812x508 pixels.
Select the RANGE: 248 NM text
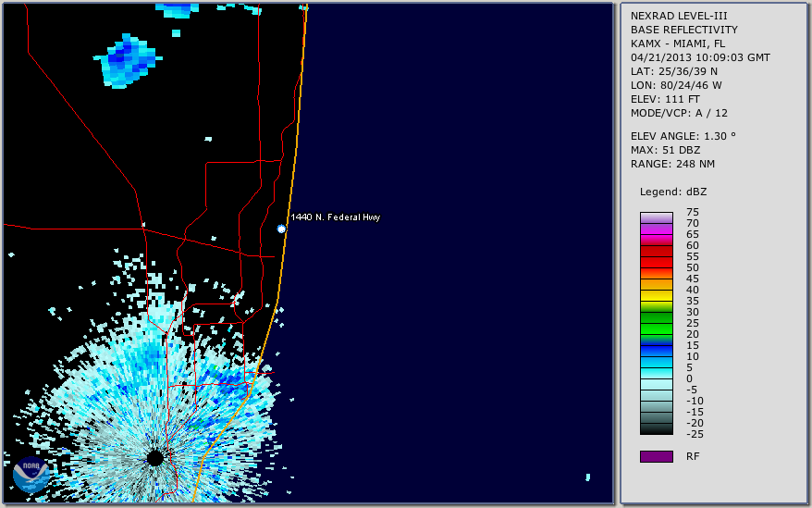coord(672,165)
